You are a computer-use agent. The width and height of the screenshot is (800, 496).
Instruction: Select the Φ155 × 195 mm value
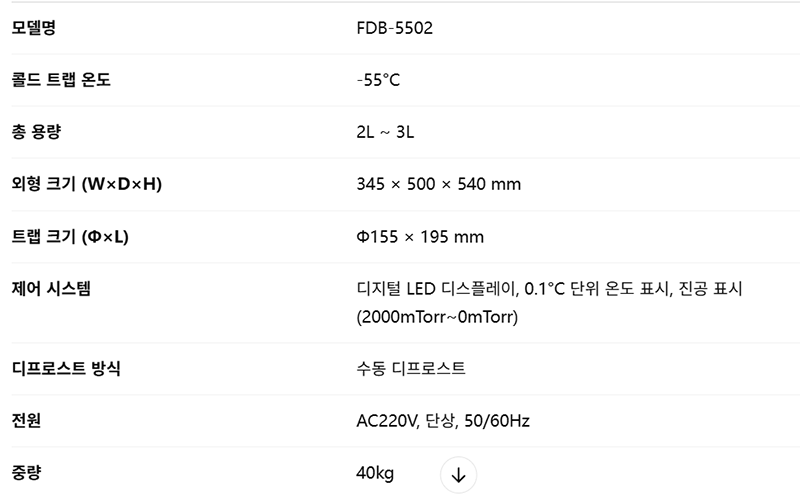pos(420,237)
